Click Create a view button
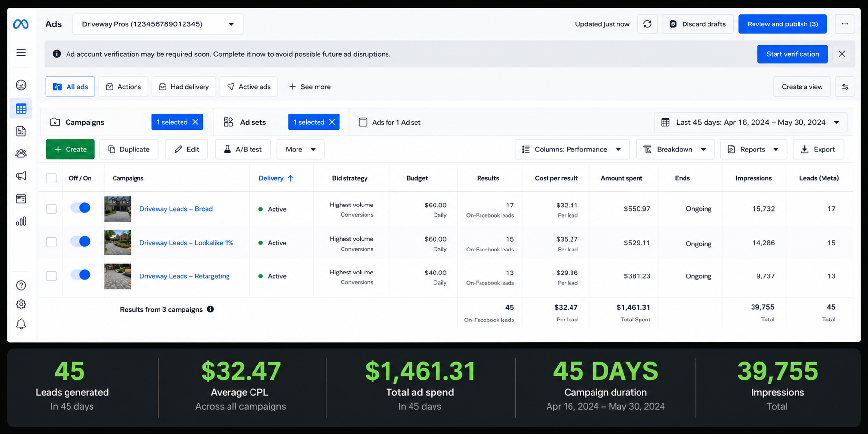This screenshot has width=868, height=434. (x=802, y=87)
